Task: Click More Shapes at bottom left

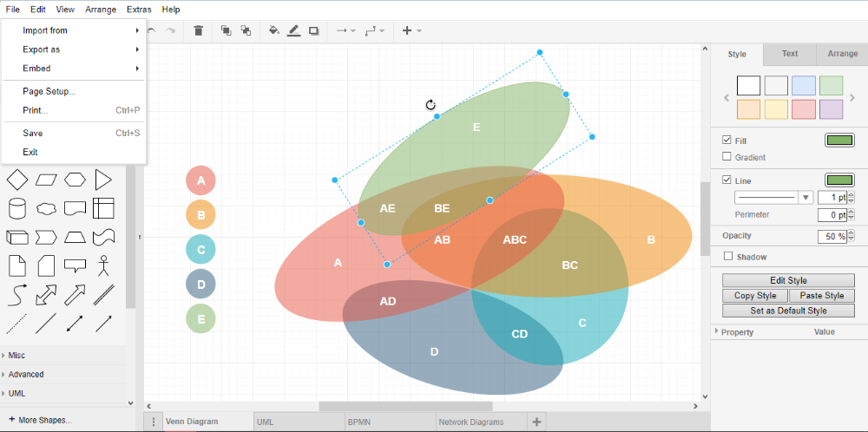Action: [40, 420]
